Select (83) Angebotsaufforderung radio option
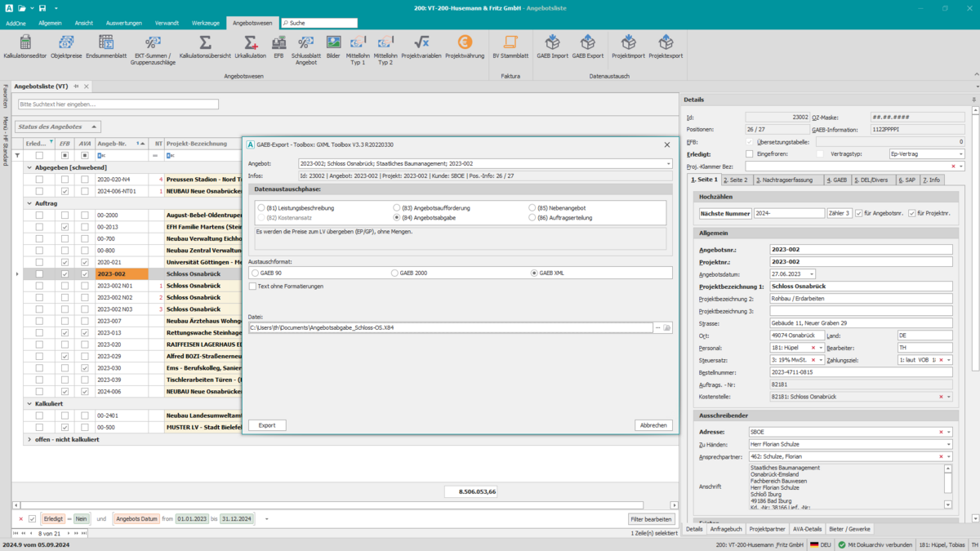 click(398, 208)
